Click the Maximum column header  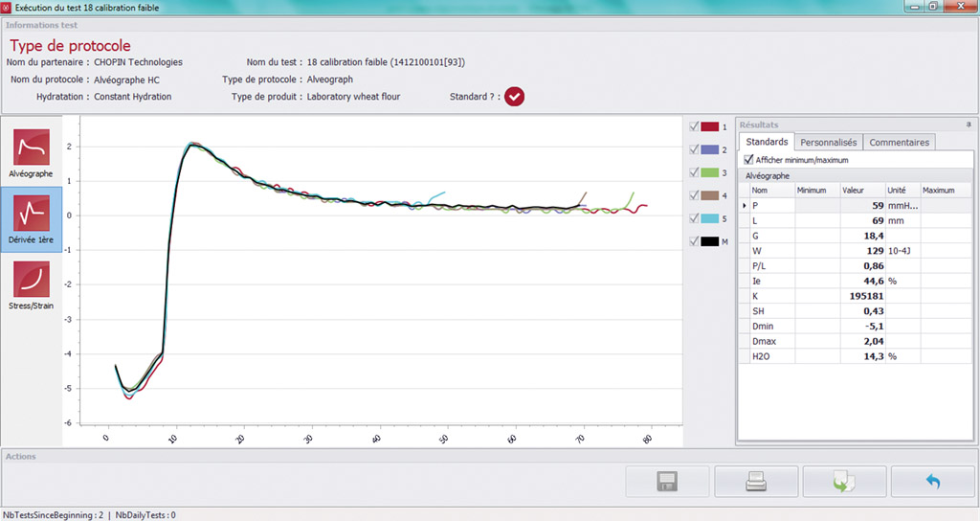(946, 191)
